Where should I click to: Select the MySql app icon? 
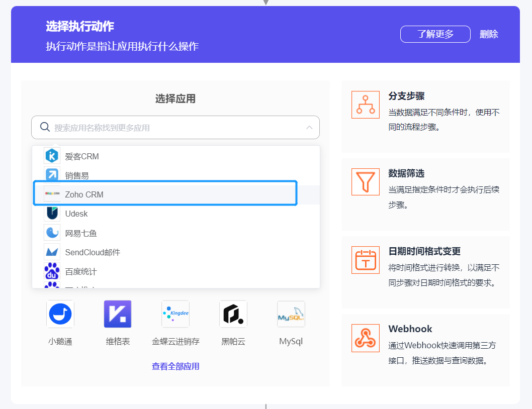291,314
